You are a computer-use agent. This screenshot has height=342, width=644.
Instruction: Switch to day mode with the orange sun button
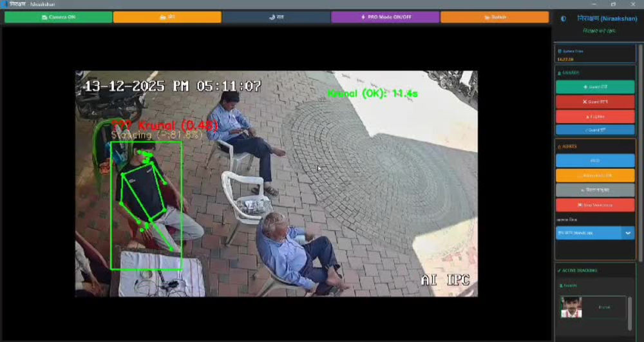coord(167,17)
